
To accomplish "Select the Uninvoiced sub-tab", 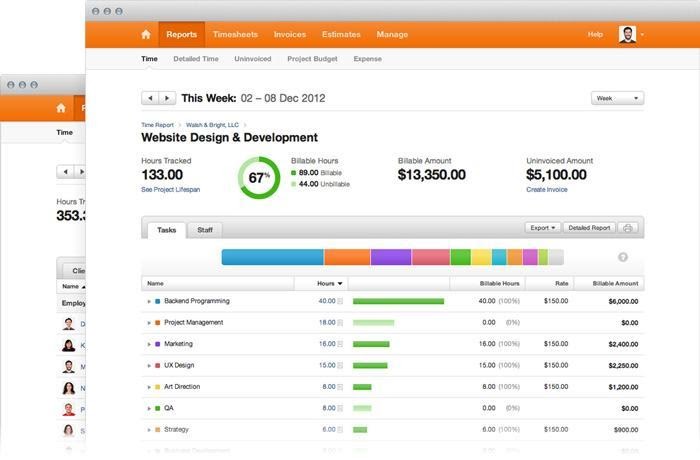I will 253,59.
